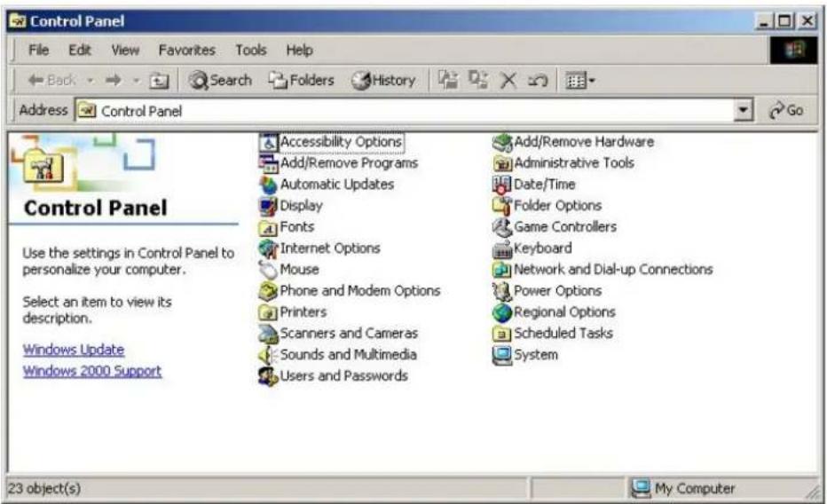Click the Up one level folder button

pyautogui.click(x=160, y=81)
